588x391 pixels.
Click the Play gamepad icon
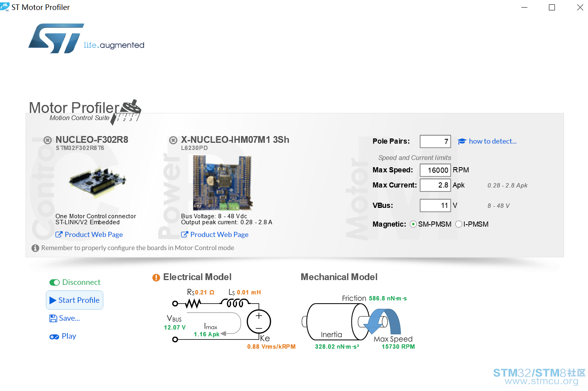tap(54, 337)
